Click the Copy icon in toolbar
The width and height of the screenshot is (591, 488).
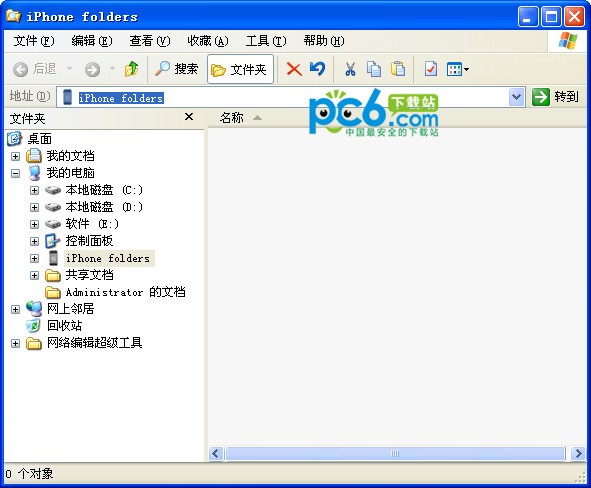tap(374, 69)
